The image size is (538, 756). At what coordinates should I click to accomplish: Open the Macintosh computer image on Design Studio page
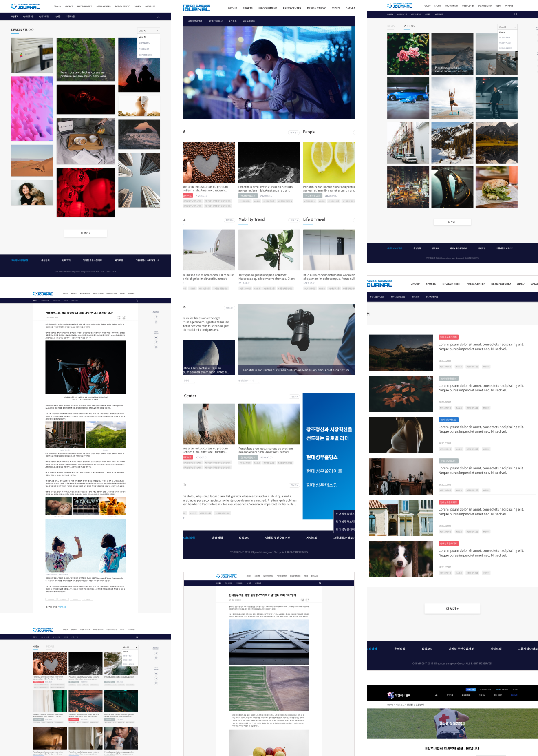[32, 55]
